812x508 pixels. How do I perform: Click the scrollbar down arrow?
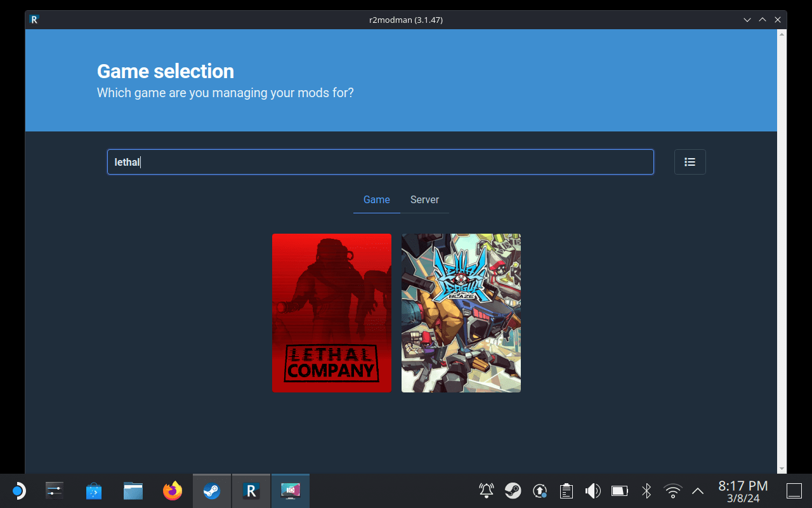pyautogui.click(x=782, y=469)
